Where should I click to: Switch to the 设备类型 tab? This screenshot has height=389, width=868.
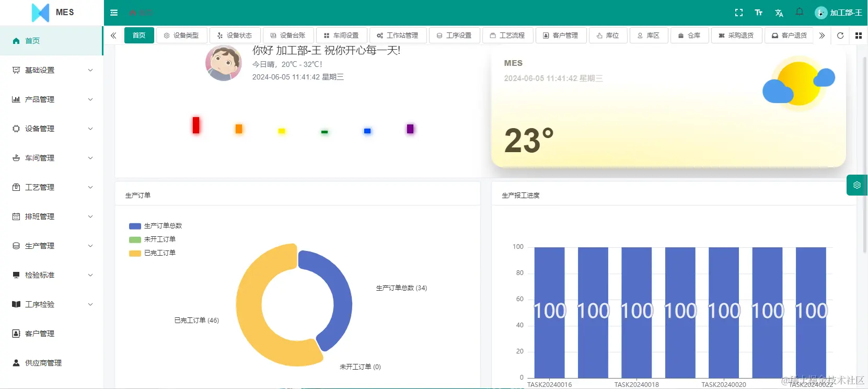point(181,36)
